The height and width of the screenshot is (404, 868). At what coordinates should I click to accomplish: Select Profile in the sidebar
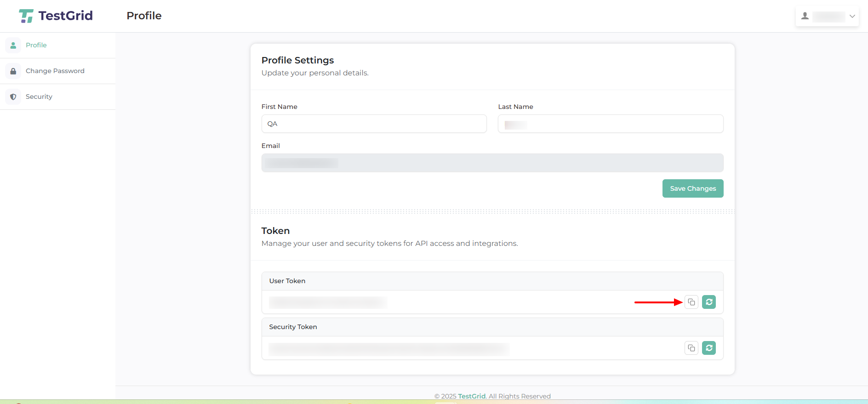[36, 45]
